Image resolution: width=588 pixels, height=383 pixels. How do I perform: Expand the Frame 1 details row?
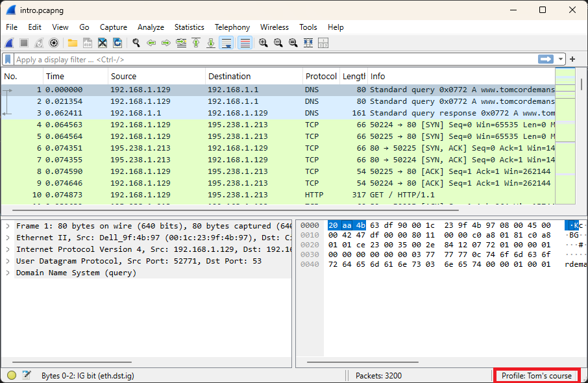(8, 226)
